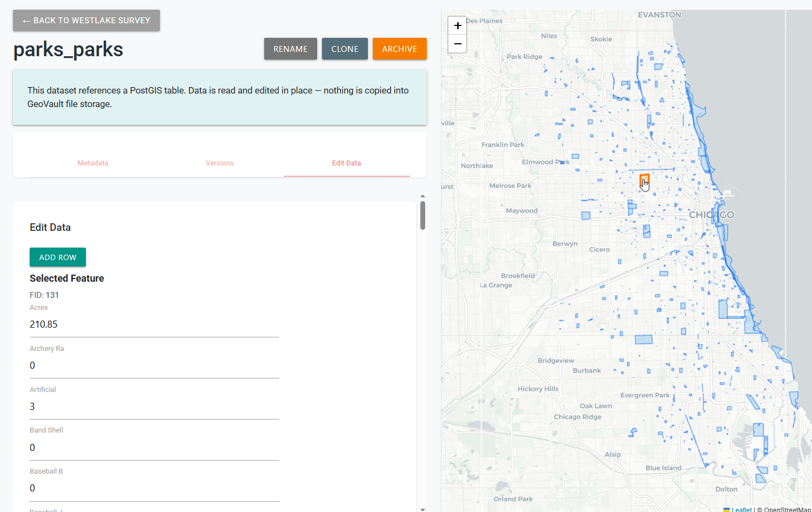
Task: Click the 'Park Ridge' map label
Action: tap(525, 57)
